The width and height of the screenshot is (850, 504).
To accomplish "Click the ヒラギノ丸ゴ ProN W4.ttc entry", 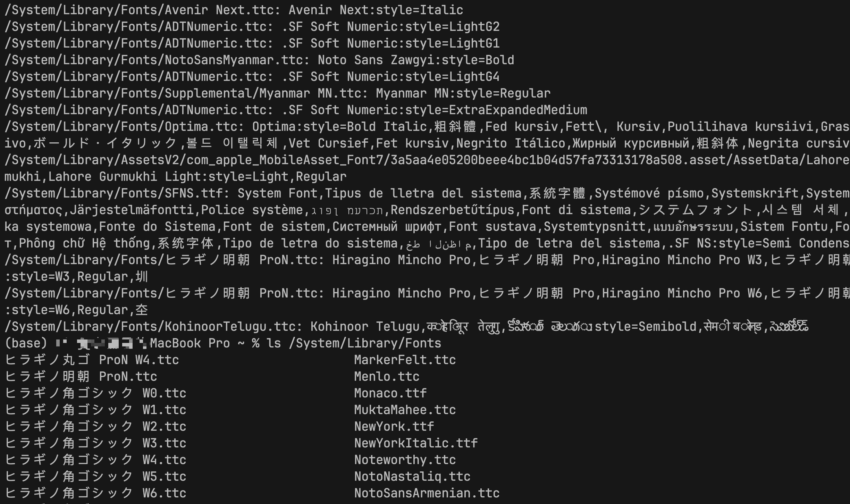I will click(x=92, y=360).
